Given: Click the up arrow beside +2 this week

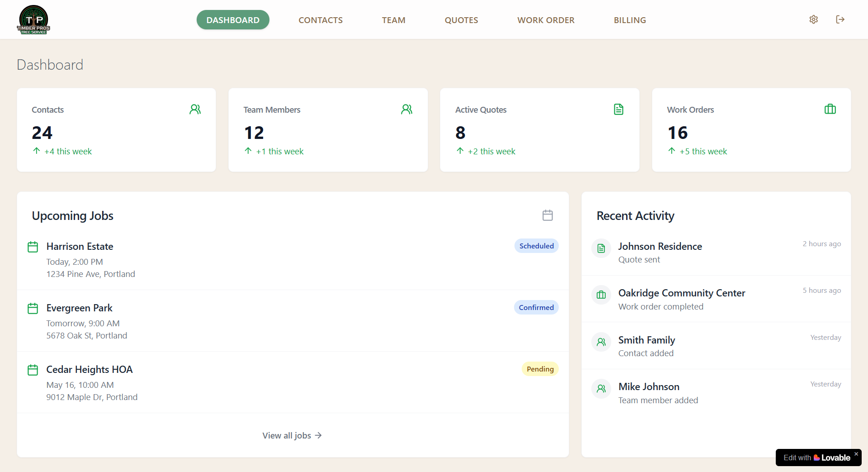Looking at the screenshot, I should (460, 151).
